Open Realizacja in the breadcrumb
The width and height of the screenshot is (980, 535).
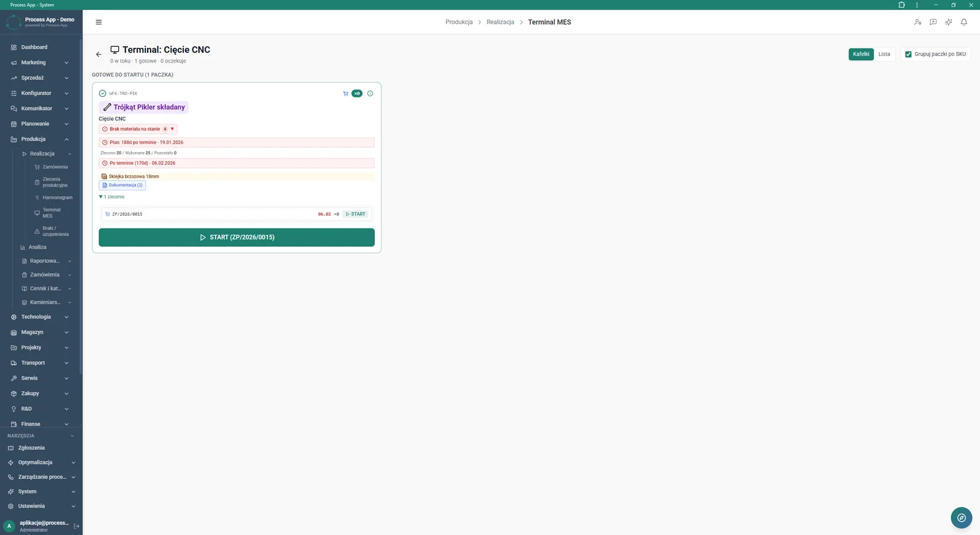pos(500,22)
